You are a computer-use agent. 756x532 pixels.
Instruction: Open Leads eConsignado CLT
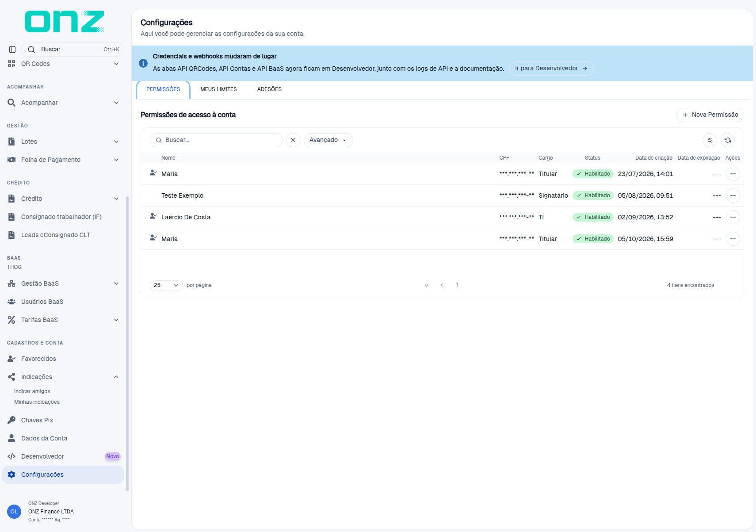point(63,235)
